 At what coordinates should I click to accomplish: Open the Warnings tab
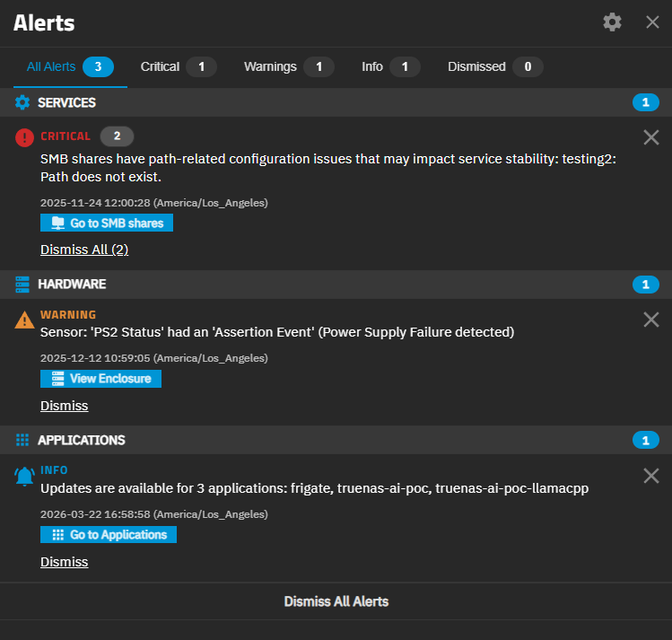coord(289,66)
